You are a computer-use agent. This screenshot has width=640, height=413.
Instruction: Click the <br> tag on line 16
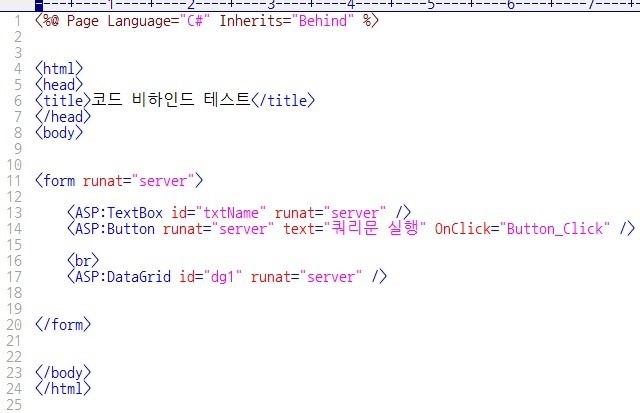(83, 260)
